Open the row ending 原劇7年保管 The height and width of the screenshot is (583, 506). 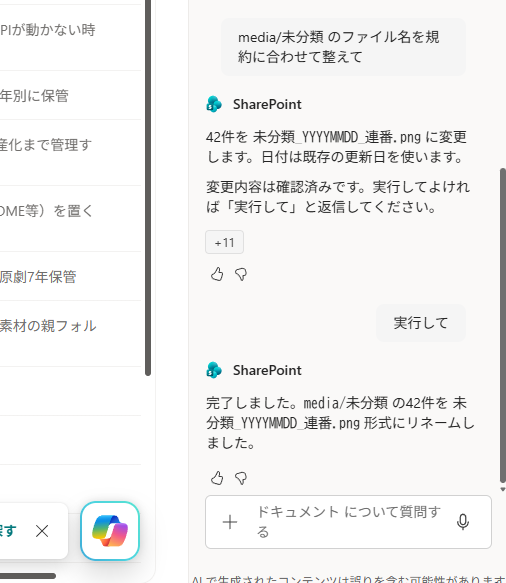70,276
